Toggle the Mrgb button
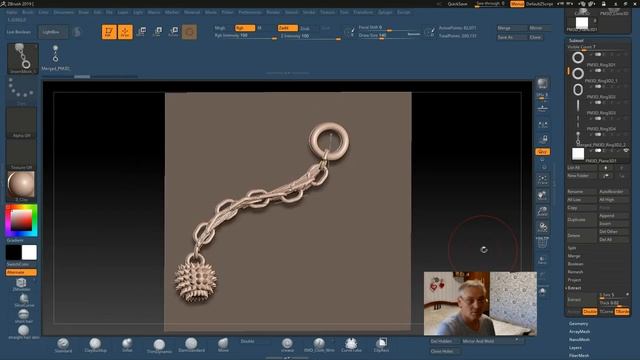Viewport: 640px width, 360px height. 220,28
